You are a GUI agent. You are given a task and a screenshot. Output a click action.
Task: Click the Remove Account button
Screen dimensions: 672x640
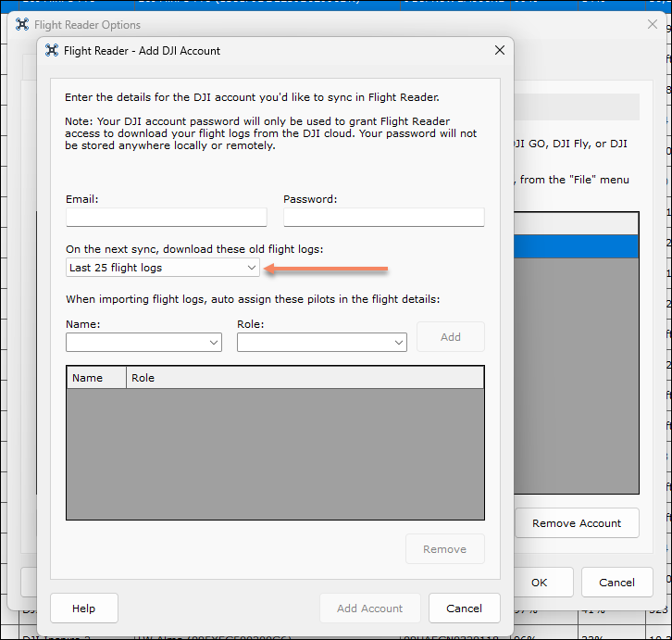577,523
